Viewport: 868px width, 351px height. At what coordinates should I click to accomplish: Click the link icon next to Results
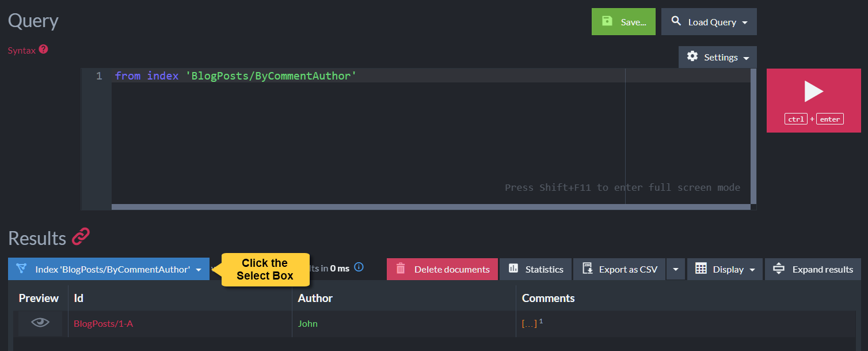click(x=81, y=237)
